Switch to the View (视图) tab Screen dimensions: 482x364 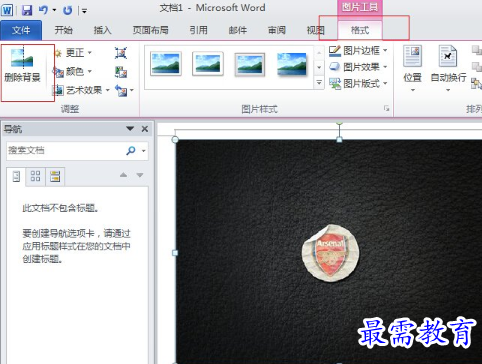tap(315, 30)
